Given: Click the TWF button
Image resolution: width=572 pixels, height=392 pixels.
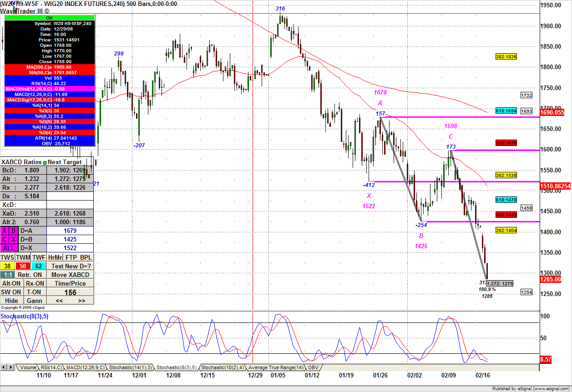Looking at the screenshot, I should pyautogui.click(x=39, y=257).
